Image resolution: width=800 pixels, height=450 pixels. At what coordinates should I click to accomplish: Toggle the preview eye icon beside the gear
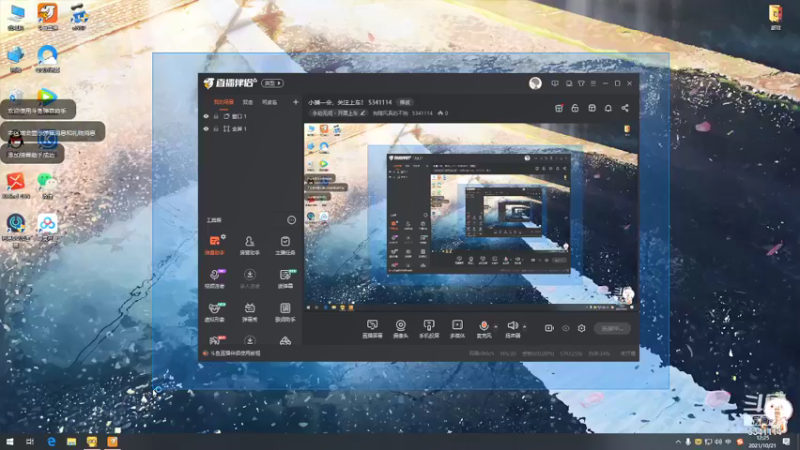click(565, 328)
